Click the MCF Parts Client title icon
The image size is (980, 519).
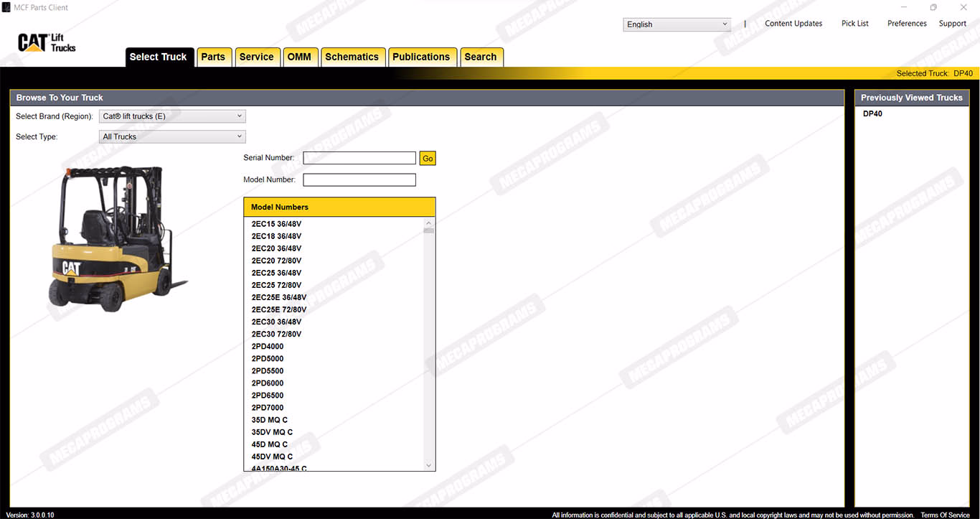point(6,7)
